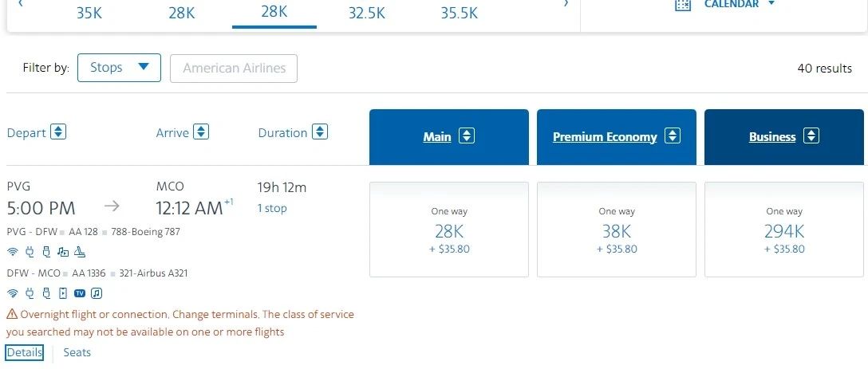Click the personal device entertainment icon for AA 1336
868x369 pixels.
pyautogui.click(x=63, y=293)
